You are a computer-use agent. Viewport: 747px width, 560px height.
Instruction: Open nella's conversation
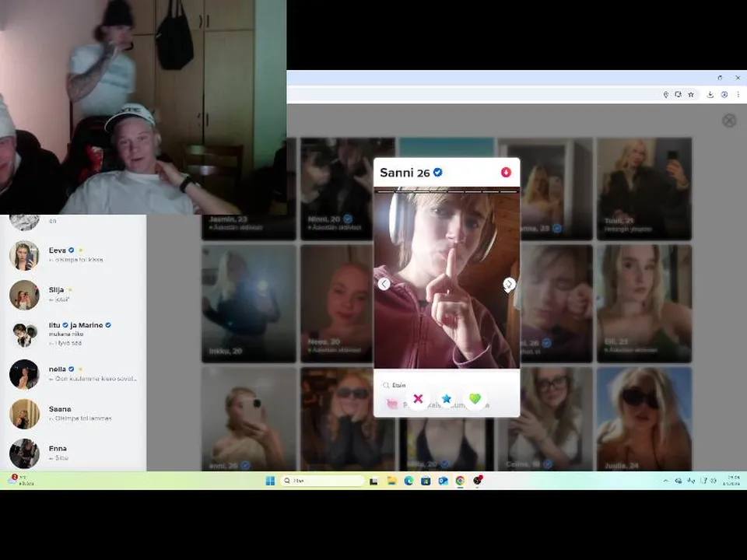point(74,374)
